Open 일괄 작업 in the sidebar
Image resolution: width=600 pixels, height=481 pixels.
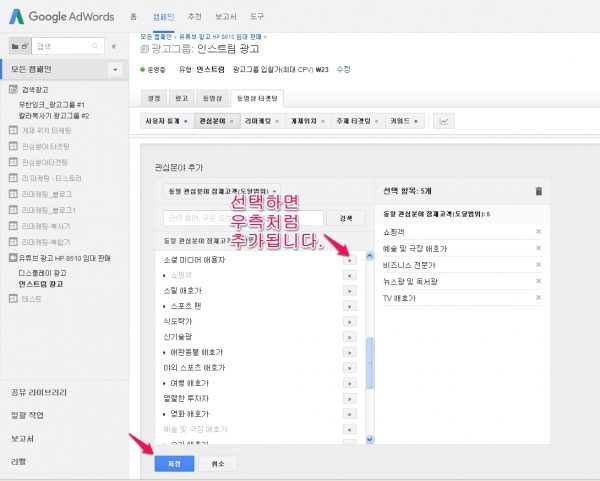27,415
